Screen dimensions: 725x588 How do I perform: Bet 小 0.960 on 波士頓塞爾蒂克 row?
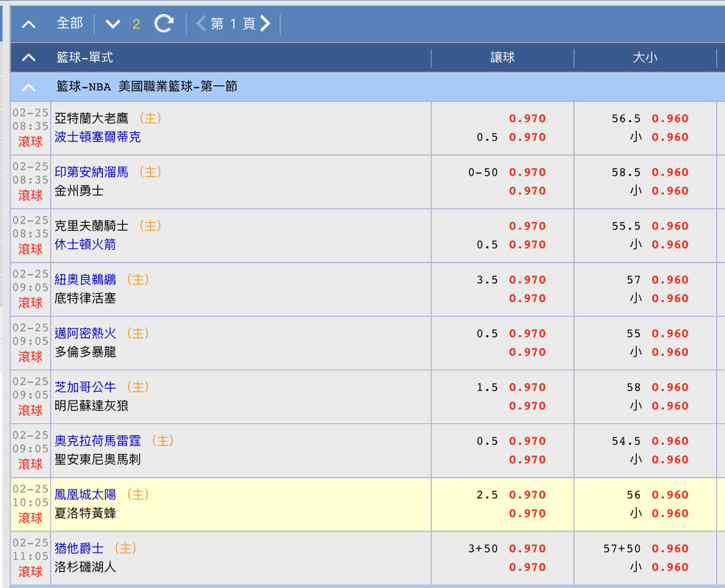click(670, 137)
